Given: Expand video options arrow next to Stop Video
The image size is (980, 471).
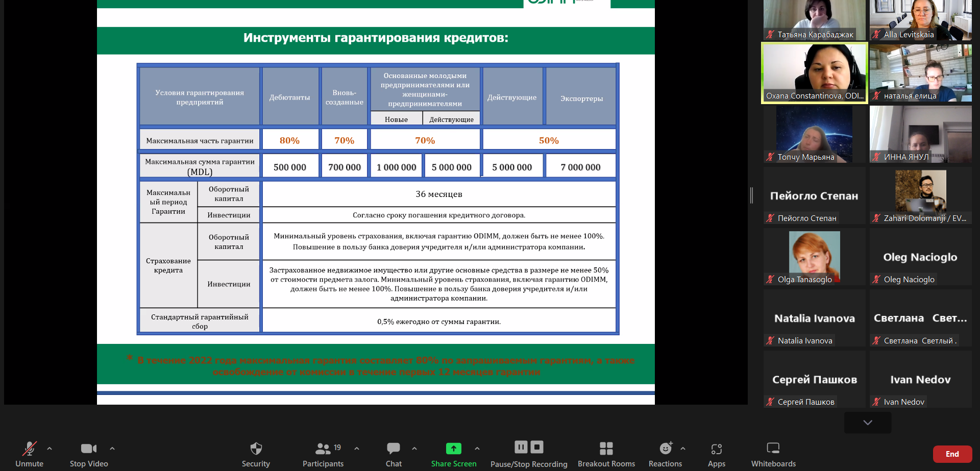Looking at the screenshot, I should (x=112, y=449).
